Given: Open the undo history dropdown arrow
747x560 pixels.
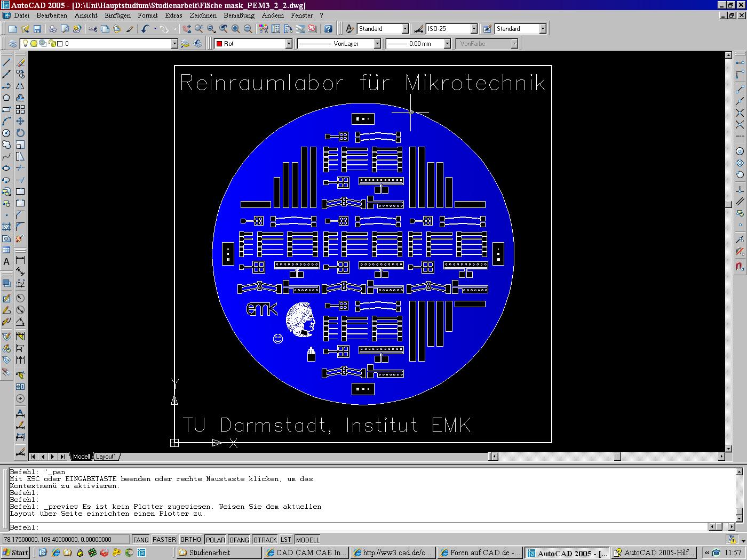Looking at the screenshot, I should pyautogui.click(x=155, y=29).
